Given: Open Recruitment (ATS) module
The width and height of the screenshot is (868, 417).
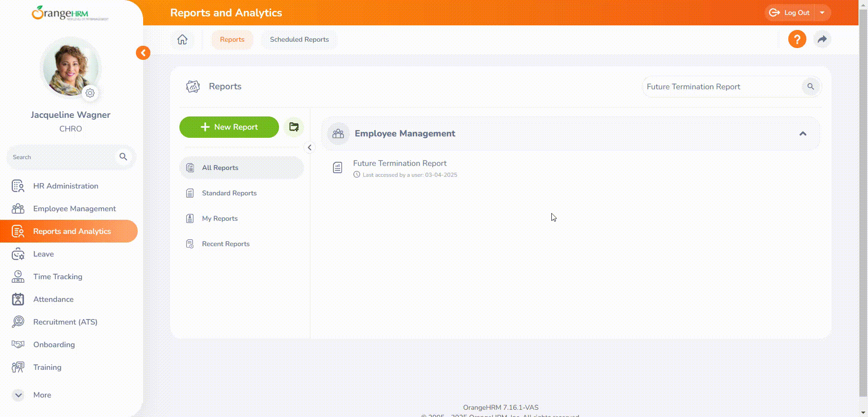Looking at the screenshot, I should (65, 322).
